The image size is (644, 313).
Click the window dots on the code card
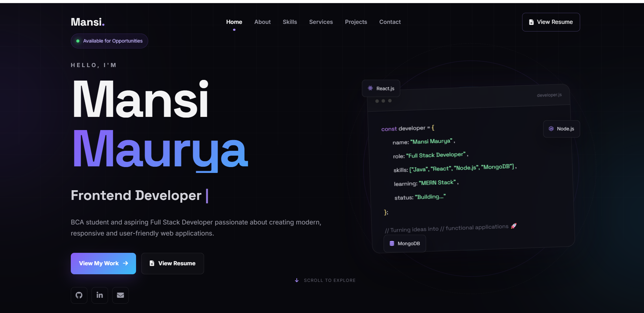[x=383, y=101]
